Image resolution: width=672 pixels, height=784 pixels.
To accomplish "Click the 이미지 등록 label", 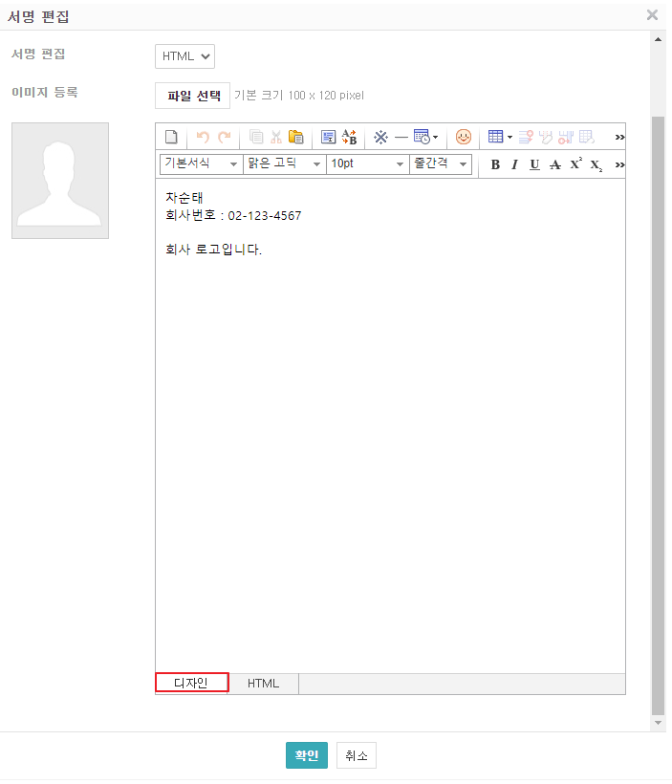I will [x=45, y=92].
